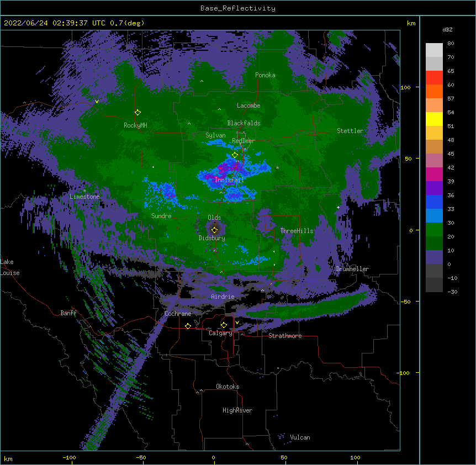This screenshot has width=476, height=465.
Task: Click the Blackfalds city label
Action: tap(244, 123)
